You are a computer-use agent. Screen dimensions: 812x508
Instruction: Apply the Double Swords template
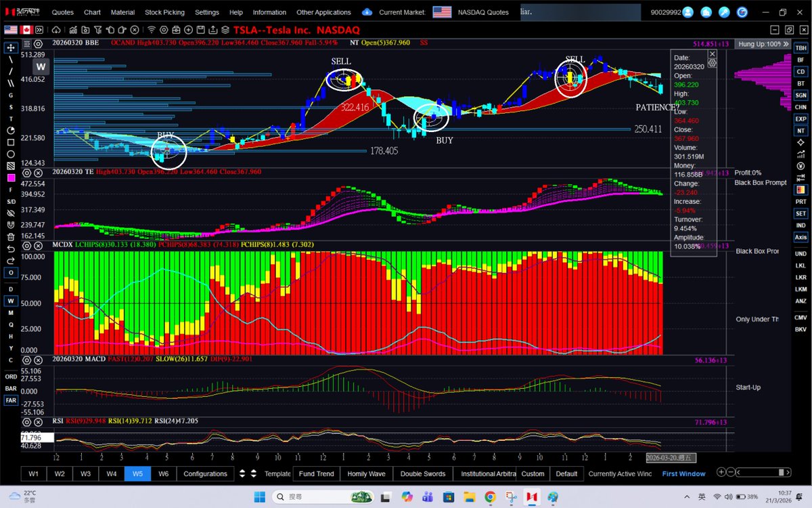click(x=423, y=473)
